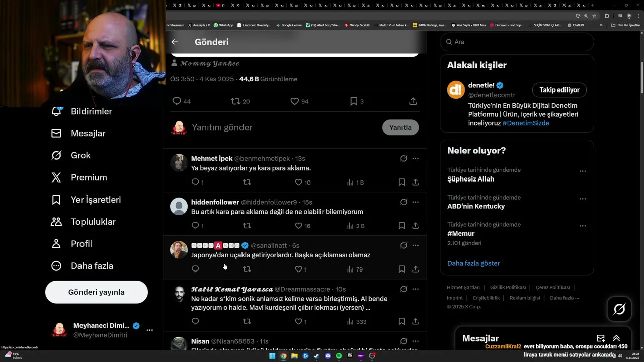This screenshot has height=362, width=644.
Task: Open Bildirimler in the sidebar
Action: click(x=82, y=111)
